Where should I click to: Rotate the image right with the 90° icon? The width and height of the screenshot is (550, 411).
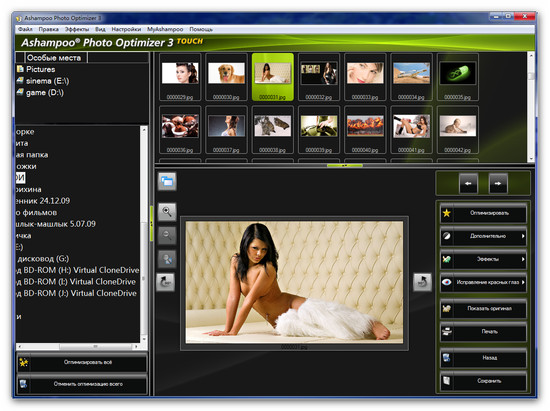tap(422, 282)
